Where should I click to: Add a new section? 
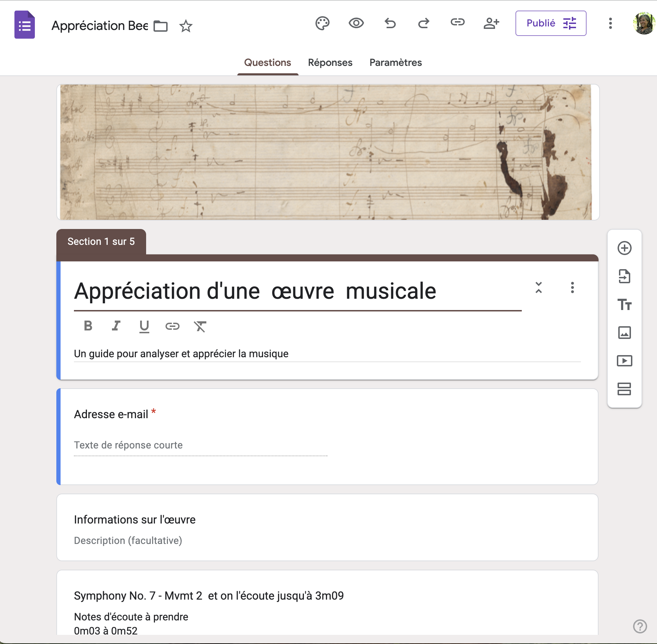tap(624, 389)
